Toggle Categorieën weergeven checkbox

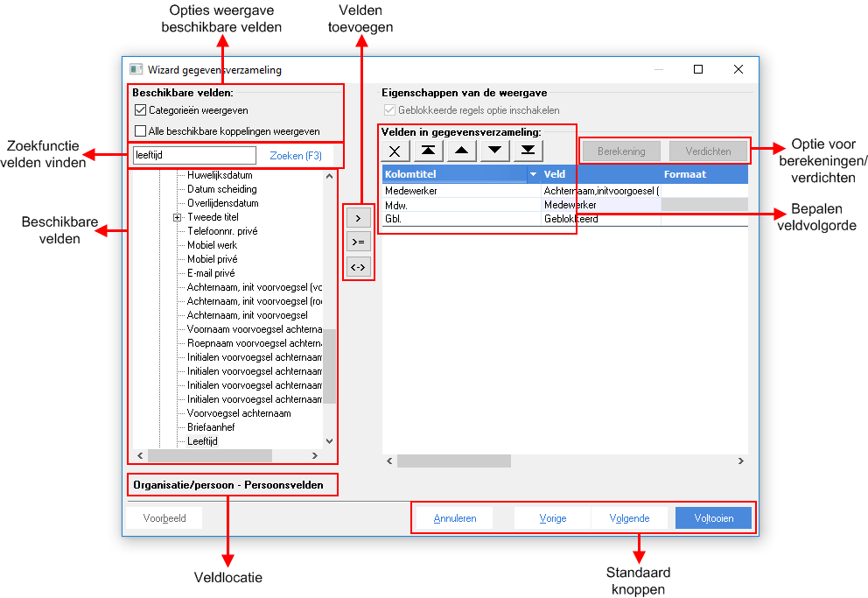pyautogui.click(x=141, y=110)
